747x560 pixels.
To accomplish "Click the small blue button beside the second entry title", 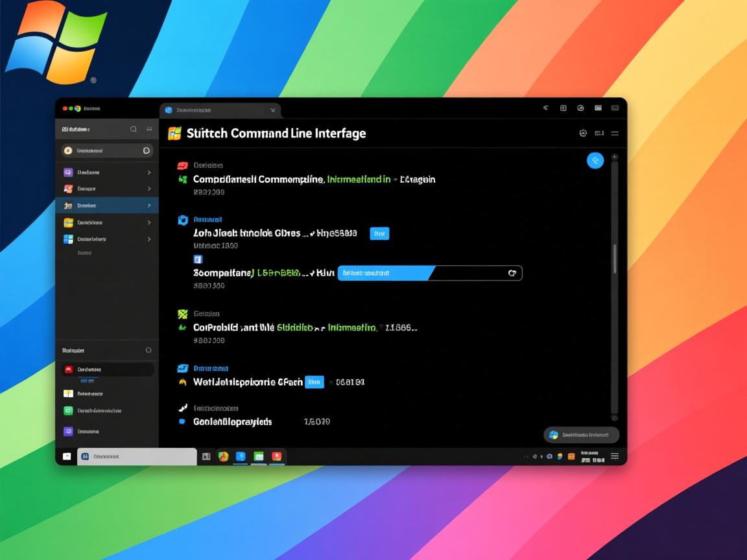I will click(379, 233).
